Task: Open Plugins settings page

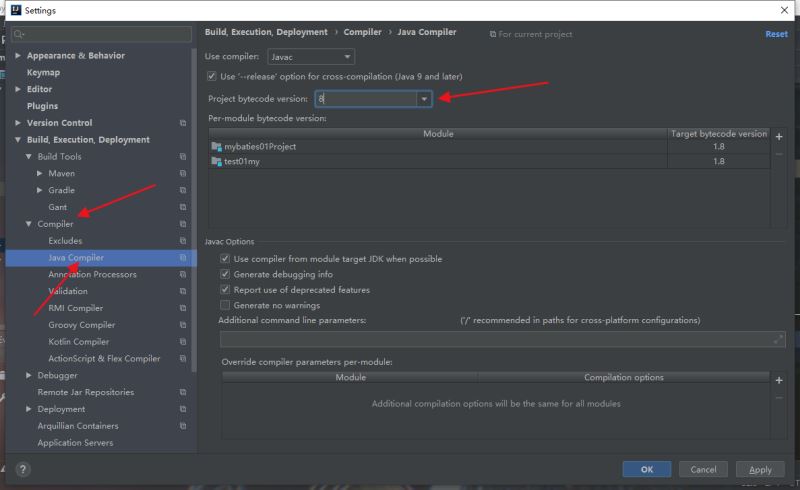Action: pos(42,106)
